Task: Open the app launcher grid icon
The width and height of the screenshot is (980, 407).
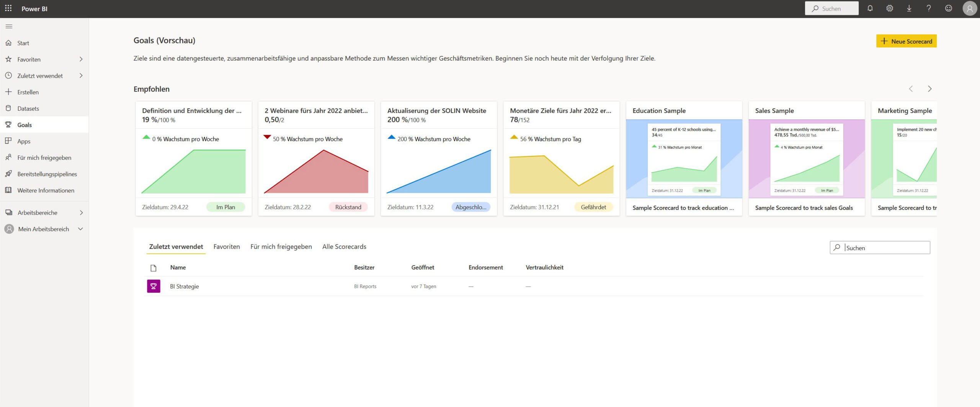Action: click(8, 8)
